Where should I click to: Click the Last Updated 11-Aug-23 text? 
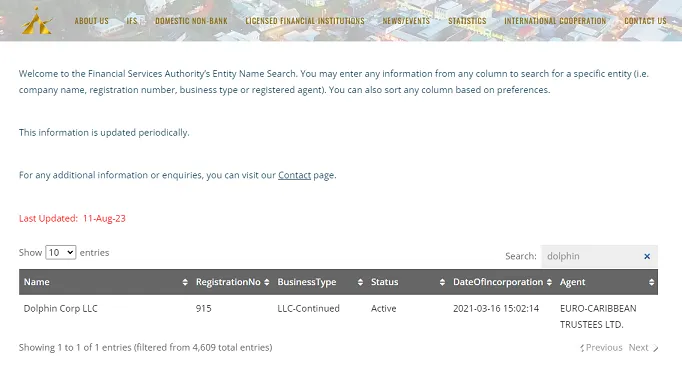click(72, 219)
